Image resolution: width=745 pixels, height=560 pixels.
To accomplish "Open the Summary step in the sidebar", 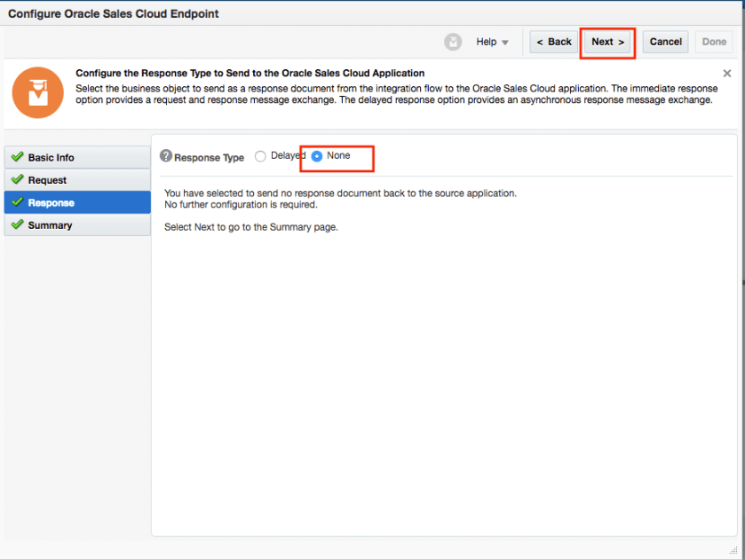I will pos(50,225).
